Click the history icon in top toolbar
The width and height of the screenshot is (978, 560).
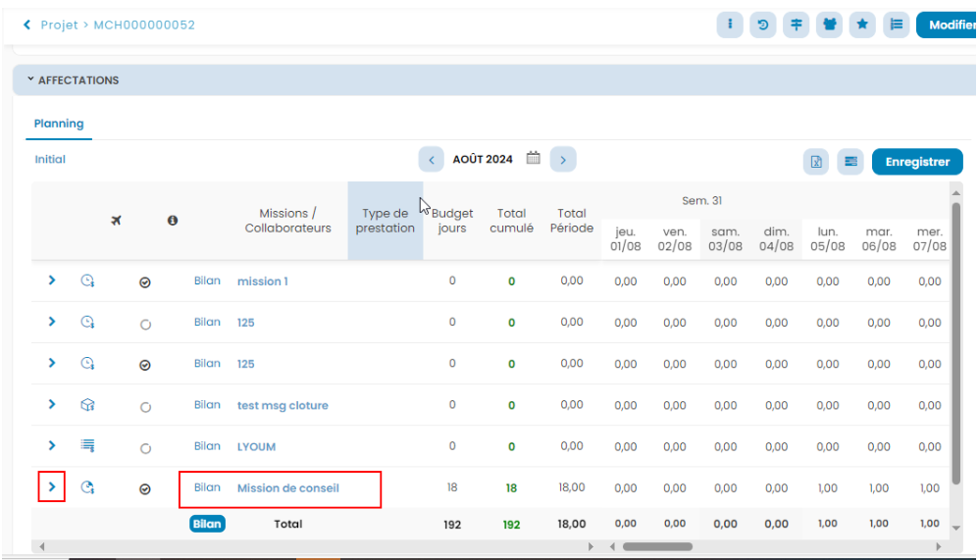click(762, 25)
